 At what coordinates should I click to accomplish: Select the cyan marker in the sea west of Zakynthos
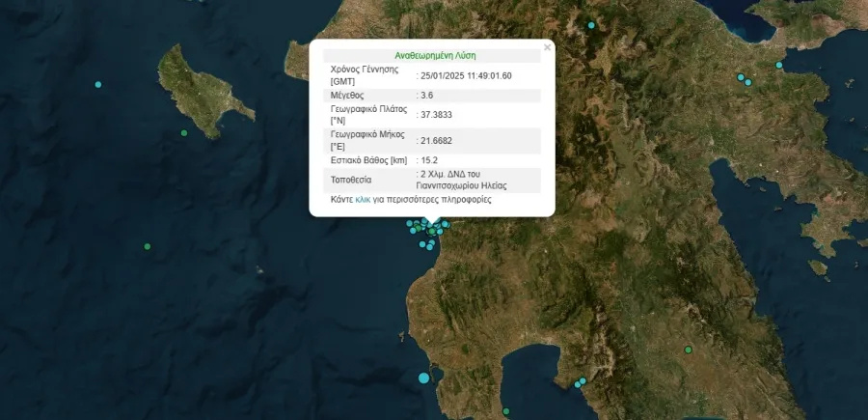tap(97, 85)
